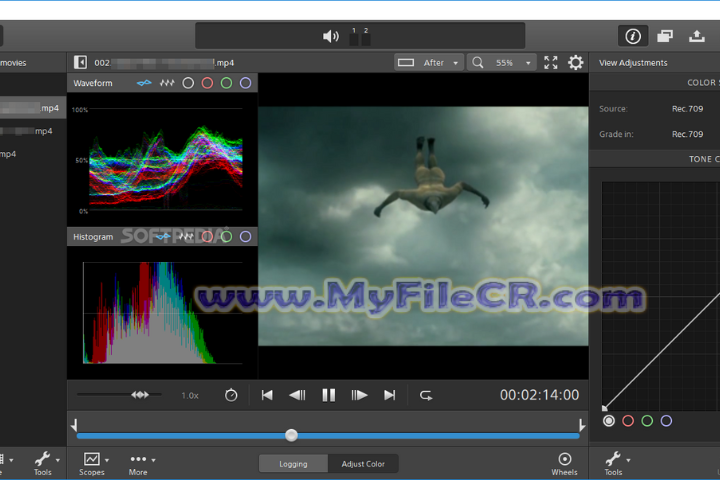Image resolution: width=720 pixels, height=480 pixels.
Task: Enter full screen preview mode
Action: [x=551, y=62]
